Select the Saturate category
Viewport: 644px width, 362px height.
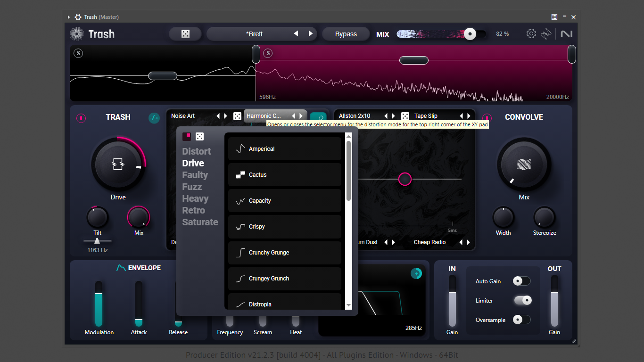pyautogui.click(x=200, y=222)
